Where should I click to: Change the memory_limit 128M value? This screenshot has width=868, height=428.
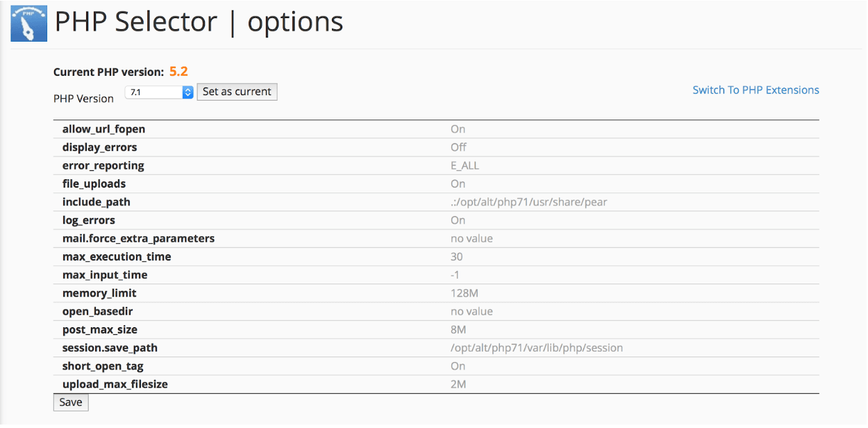tap(464, 293)
